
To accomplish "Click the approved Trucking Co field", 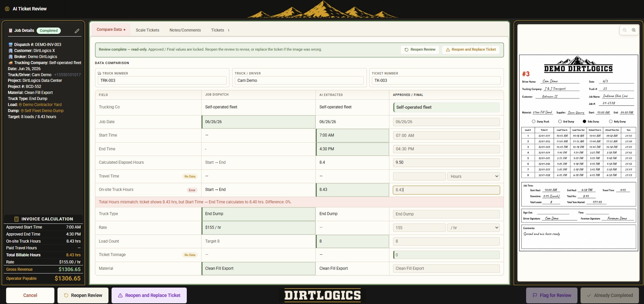I will coord(446,107).
